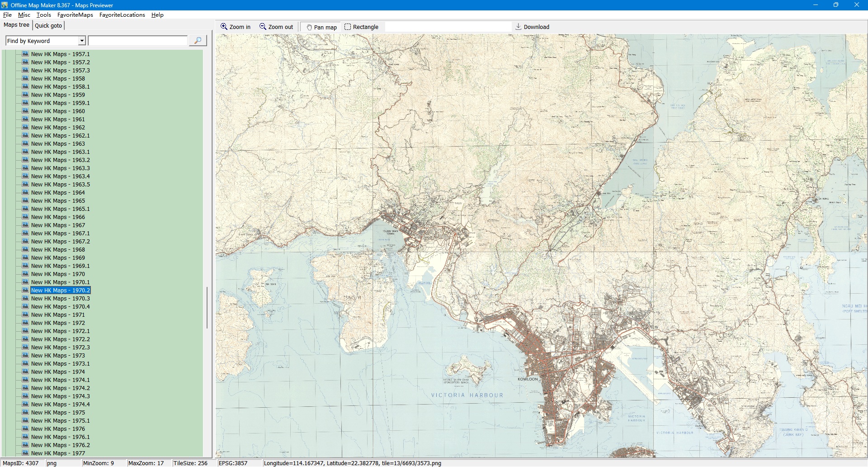Click the Zoom out magnifier icon
Viewport: 868px width, 467px height.
263,27
